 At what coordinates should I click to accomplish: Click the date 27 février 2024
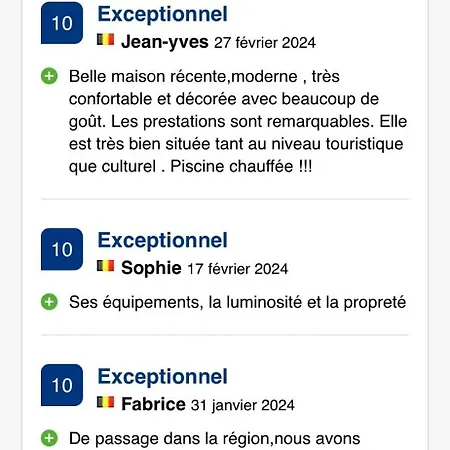point(265,43)
